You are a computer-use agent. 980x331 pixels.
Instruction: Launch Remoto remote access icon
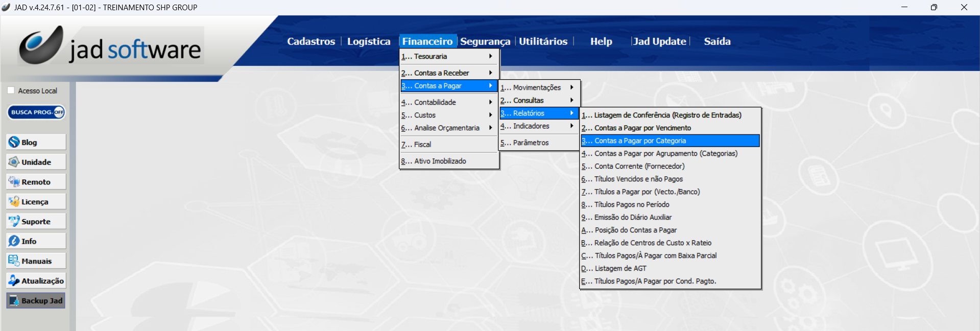(x=14, y=182)
